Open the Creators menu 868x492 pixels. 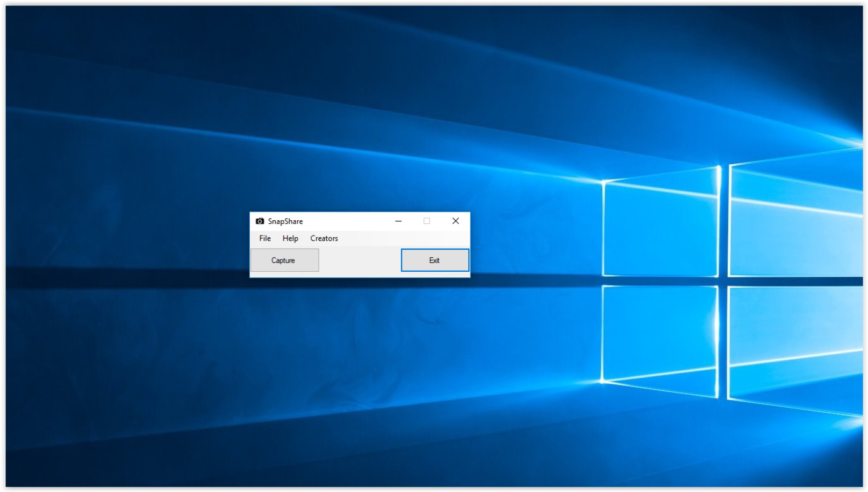pyautogui.click(x=324, y=238)
